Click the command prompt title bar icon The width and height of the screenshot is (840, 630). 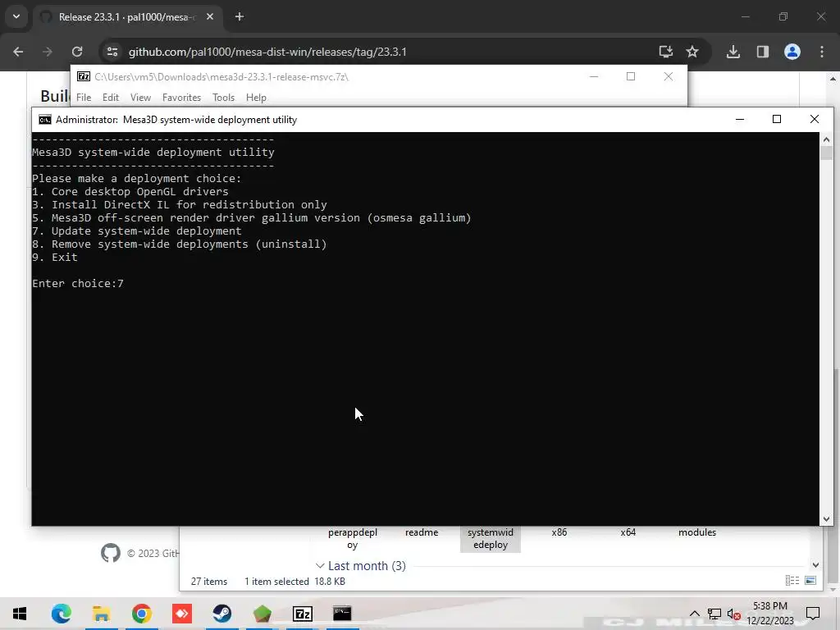45,120
